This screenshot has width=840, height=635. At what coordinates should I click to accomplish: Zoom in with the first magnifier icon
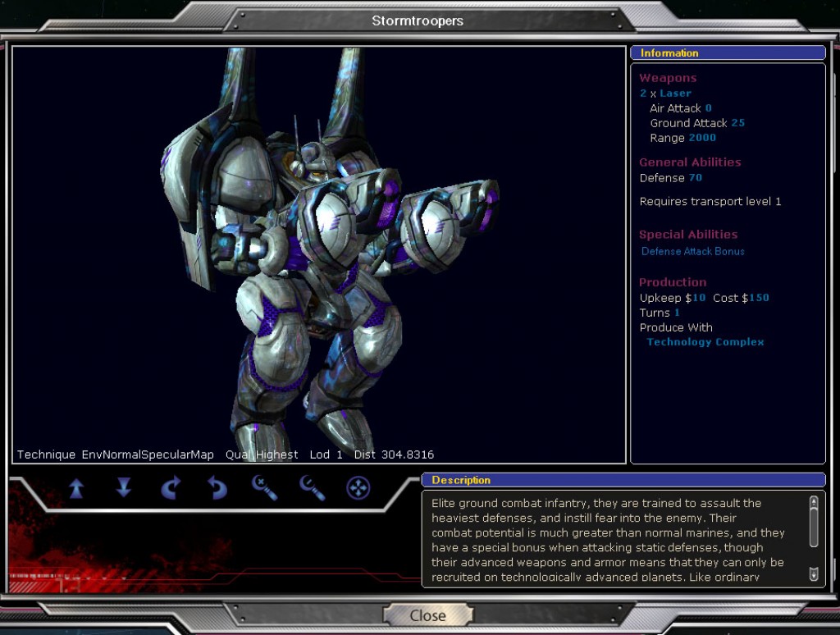pyautogui.click(x=264, y=488)
